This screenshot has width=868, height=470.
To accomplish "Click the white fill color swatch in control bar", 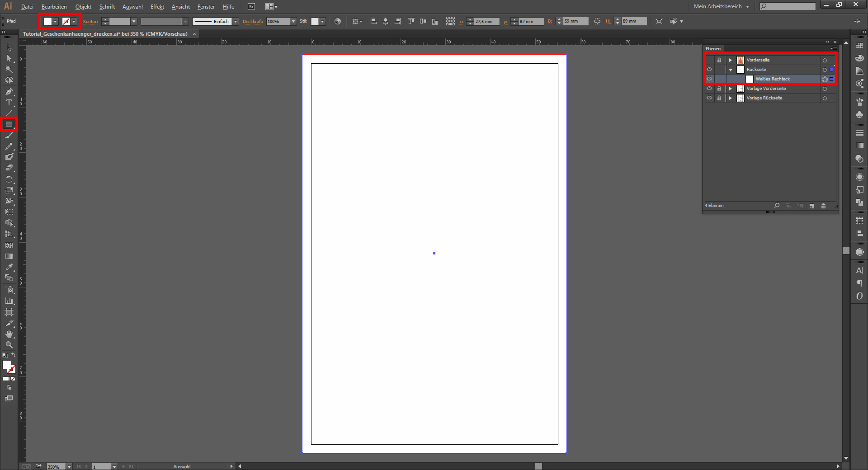I will 47,22.
